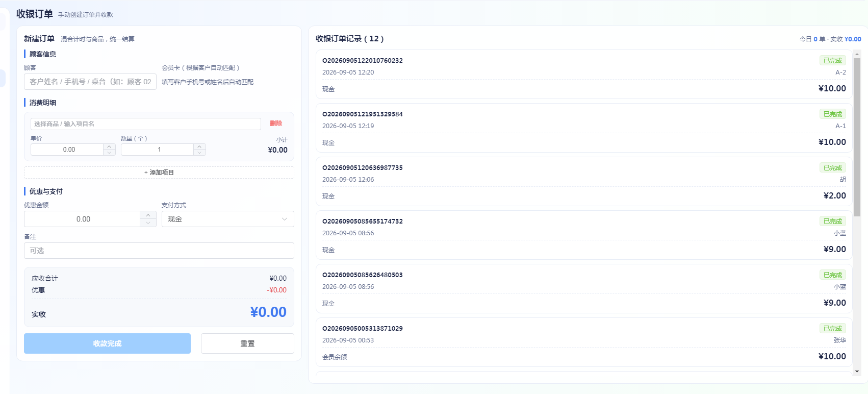This screenshot has width=868, height=394.
Task: Click the ¥9.00 amount on order ending 174732
Action: tap(835, 249)
